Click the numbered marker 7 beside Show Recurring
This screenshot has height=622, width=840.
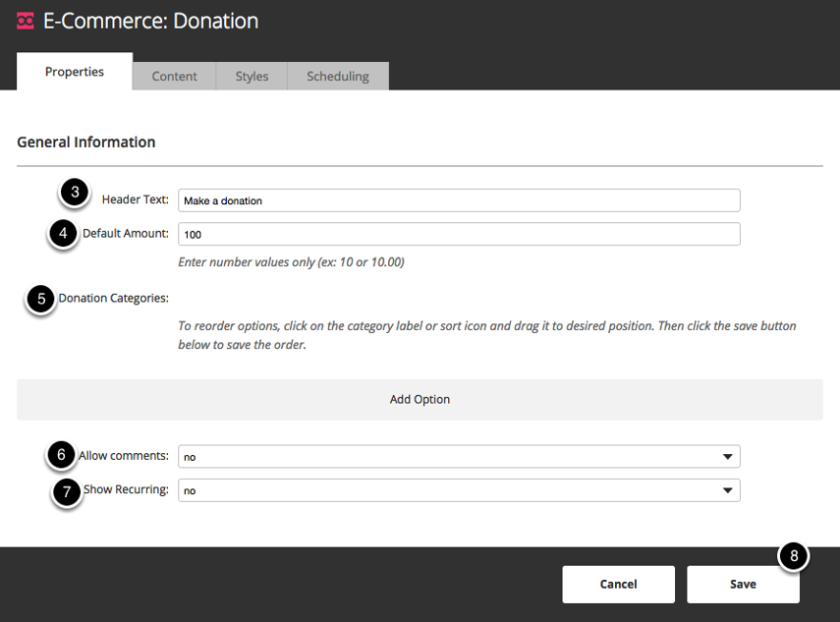pyautogui.click(x=67, y=492)
